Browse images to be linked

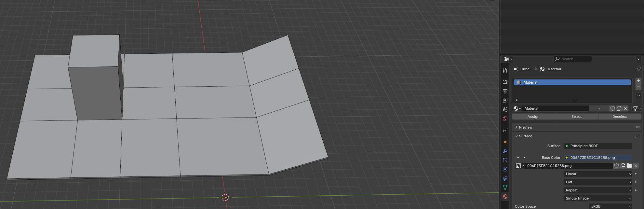(x=520, y=166)
